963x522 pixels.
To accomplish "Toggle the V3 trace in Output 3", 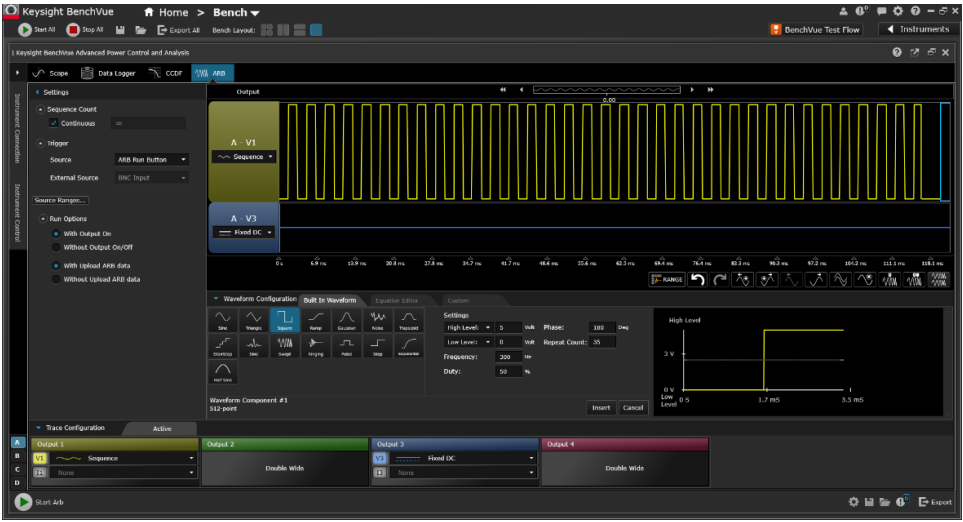I will pos(380,458).
